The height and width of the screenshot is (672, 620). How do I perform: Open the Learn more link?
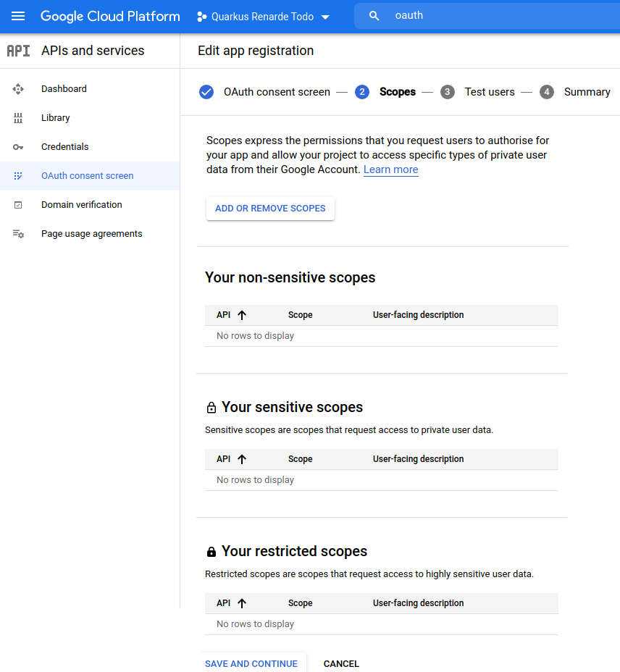(390, 169)
